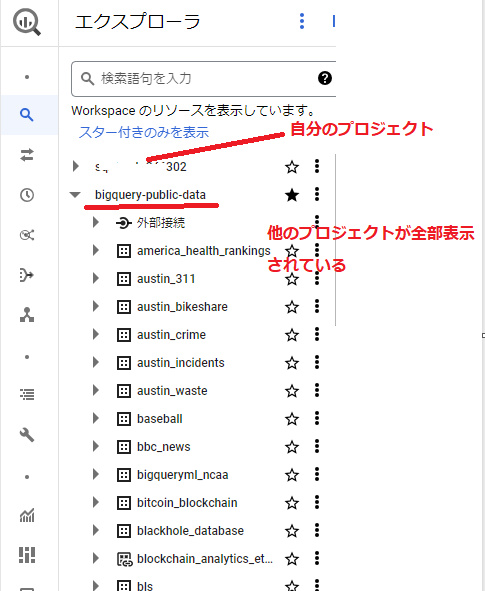The height and width of the screenshot is (591, 485).
Task: Open more actions for austin_crime
Action: [317, 334]
